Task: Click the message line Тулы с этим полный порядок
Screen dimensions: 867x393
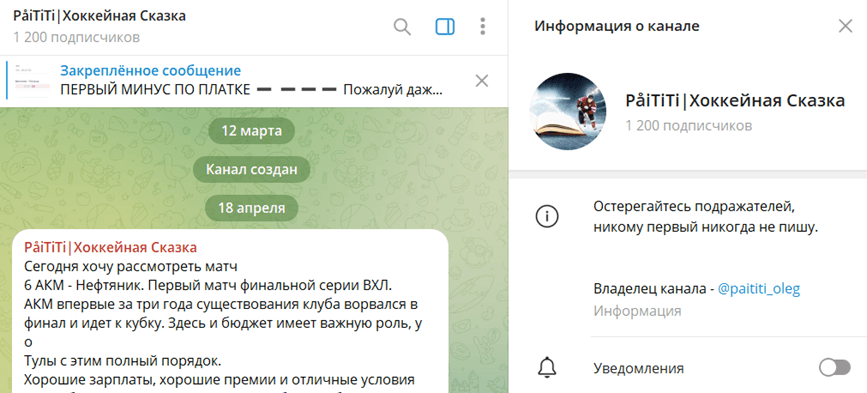Action: coord(123,361)
